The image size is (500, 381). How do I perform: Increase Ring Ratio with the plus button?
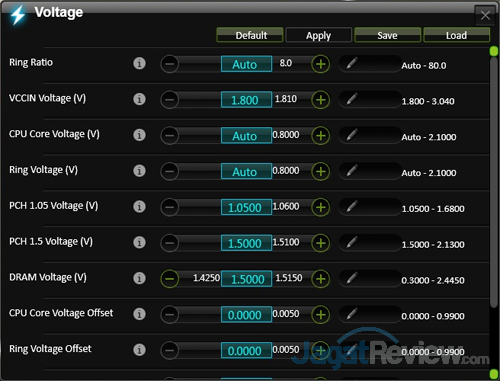321,64
